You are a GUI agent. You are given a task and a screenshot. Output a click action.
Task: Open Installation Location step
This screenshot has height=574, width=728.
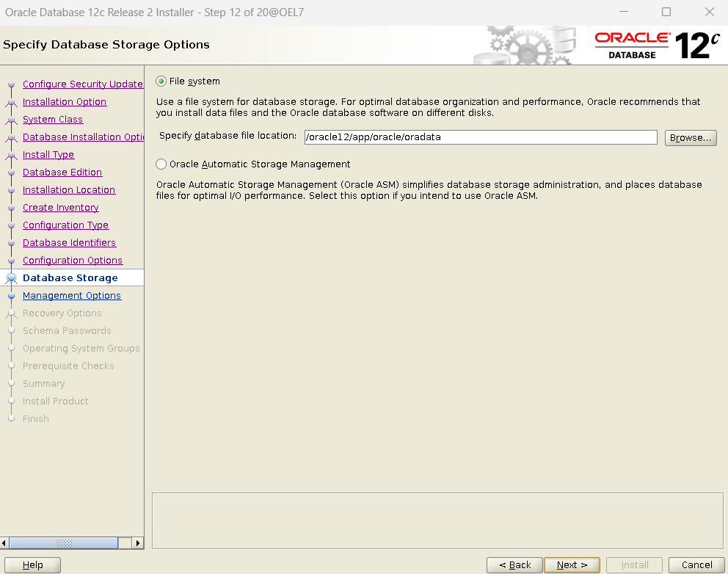tap(69, 190)
